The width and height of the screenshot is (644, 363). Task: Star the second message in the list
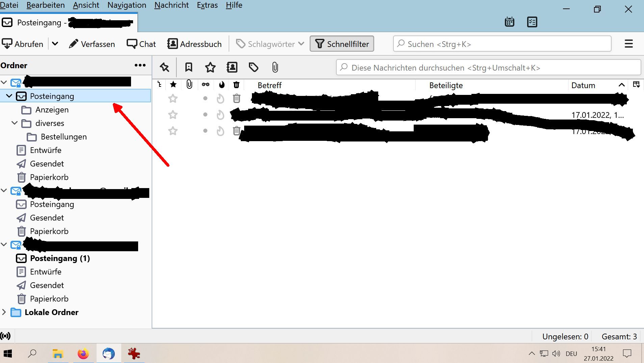click(173, 114)
